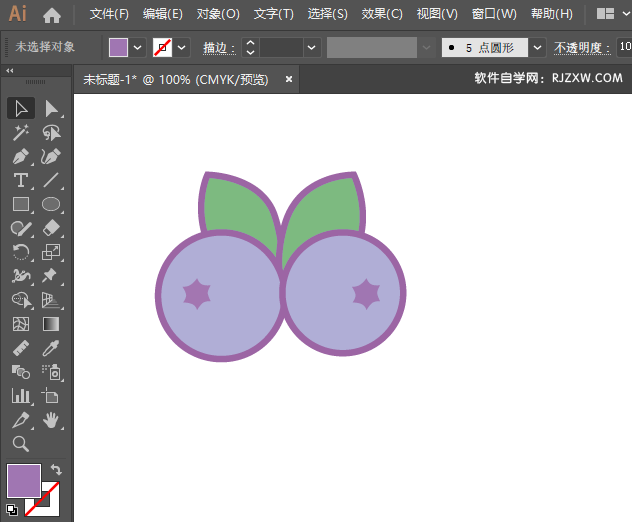
Task: Select the Pen tool
Action: click(21, 157)
